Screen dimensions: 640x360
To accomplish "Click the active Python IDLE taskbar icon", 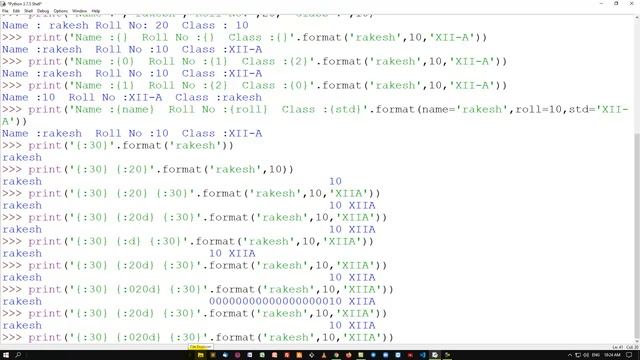I will click(435, 355).
